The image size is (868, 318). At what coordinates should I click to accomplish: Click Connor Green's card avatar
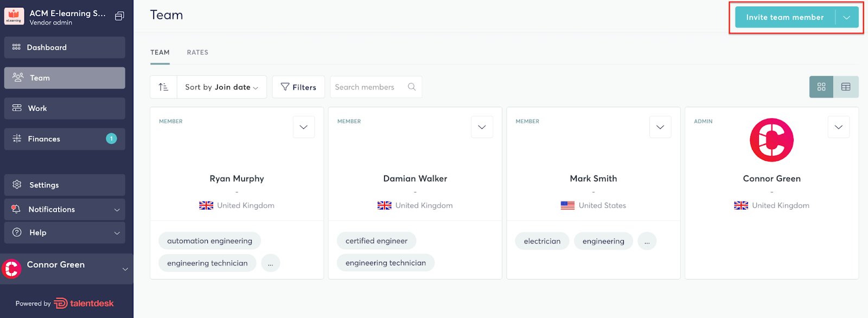tap(771, 140)
